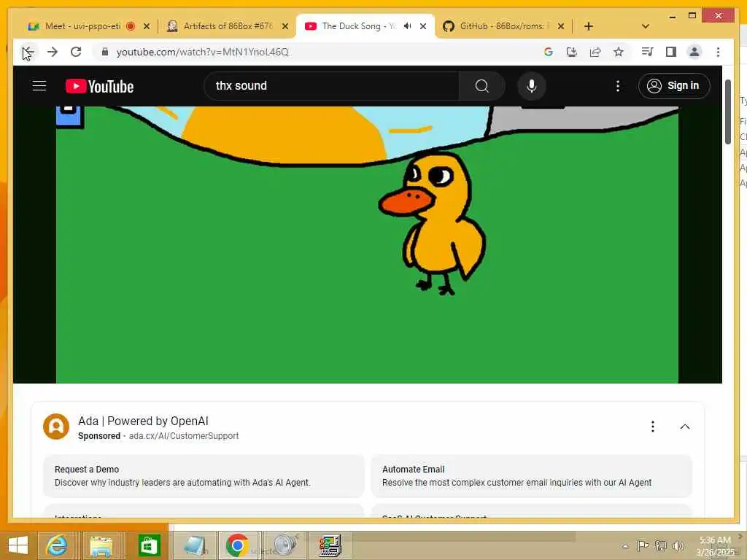747x560 pixels.
Task: Click the Ada advertiser avatar
Action: [56, 426]
